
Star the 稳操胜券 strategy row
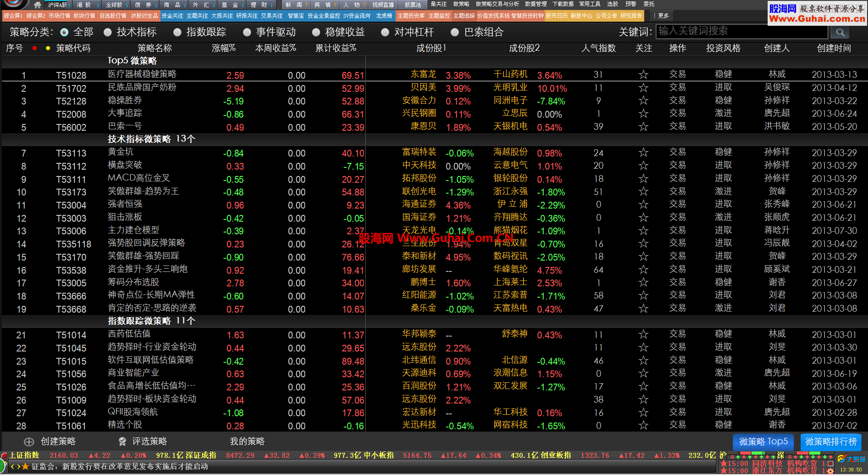click(643, 100)
